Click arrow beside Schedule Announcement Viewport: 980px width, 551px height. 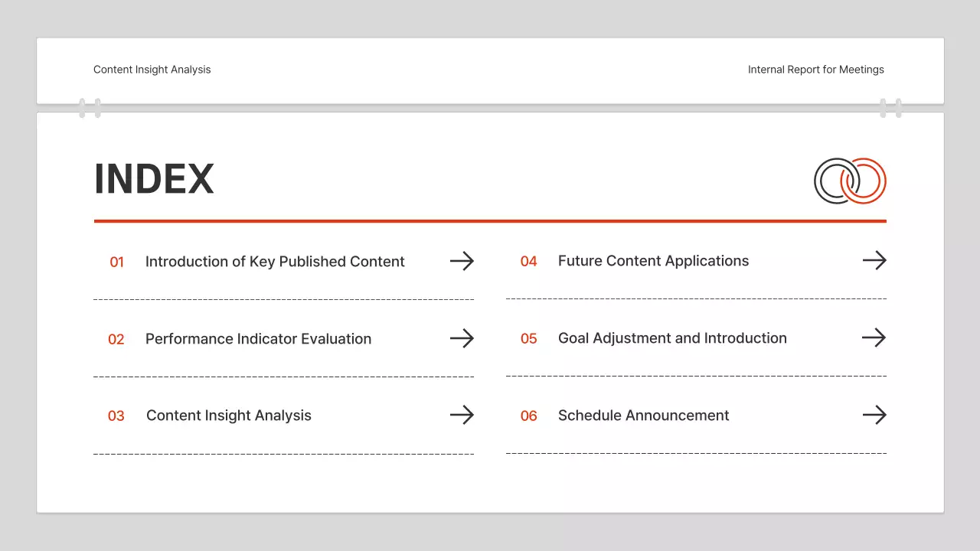point(874,415)
